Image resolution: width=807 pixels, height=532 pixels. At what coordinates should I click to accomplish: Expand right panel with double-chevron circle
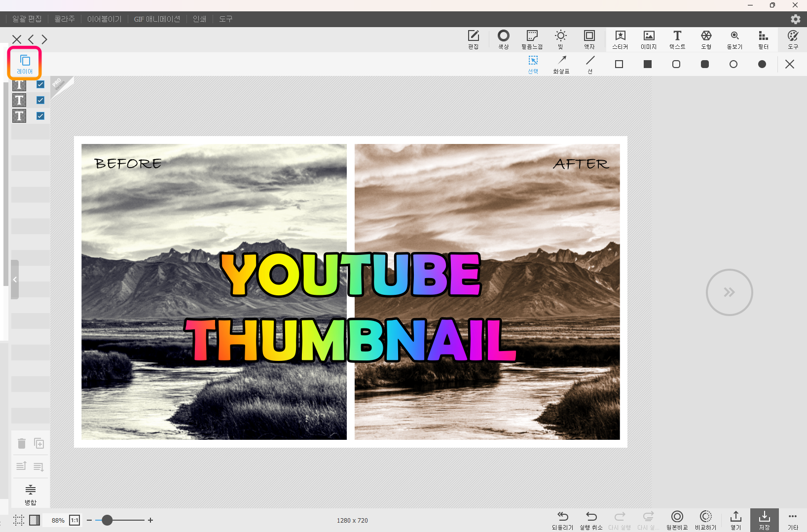pyautogui.click(x=729, y=292)
